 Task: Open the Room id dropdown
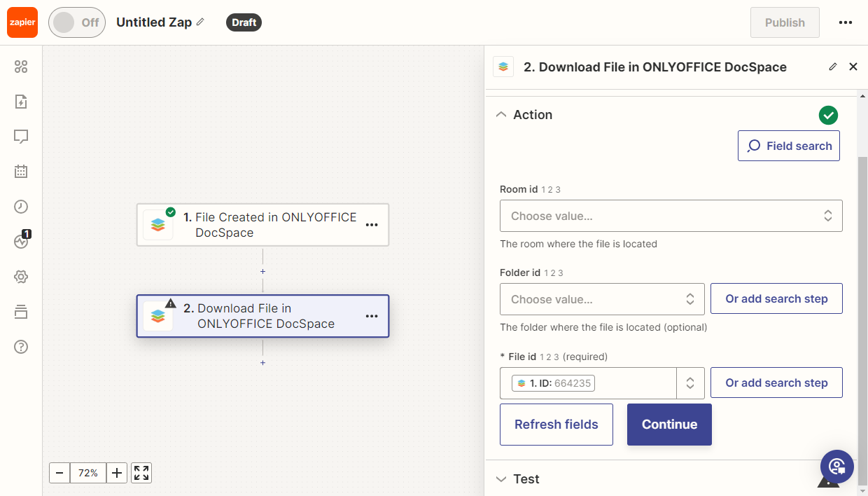click(x=671, y=216)
